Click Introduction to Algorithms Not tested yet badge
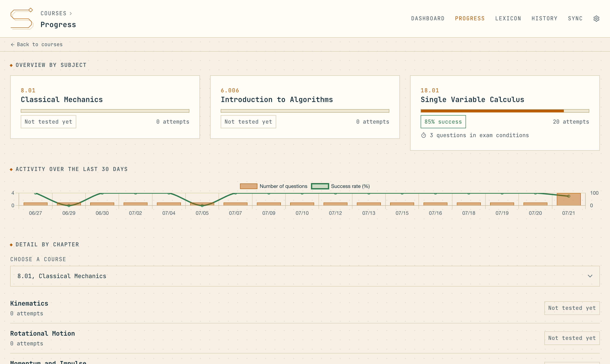Image resolution: width=610 pixels, height=364 pixels. coord(248,122)
